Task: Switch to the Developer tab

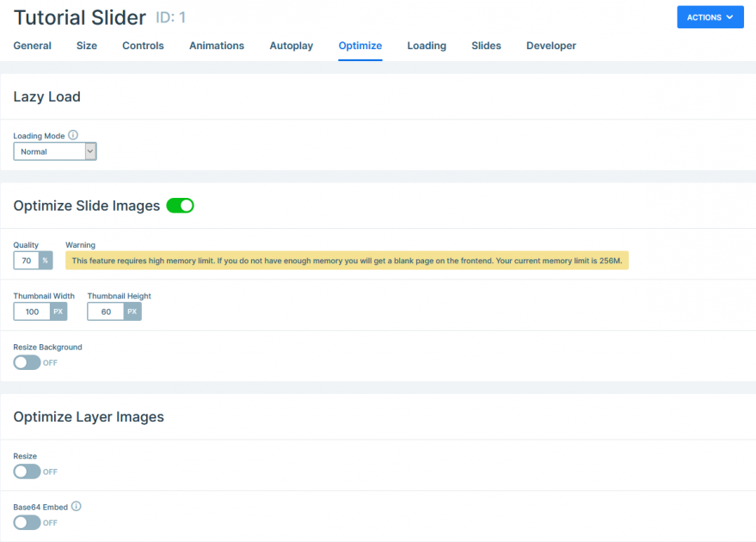Action: pos(550,46)
